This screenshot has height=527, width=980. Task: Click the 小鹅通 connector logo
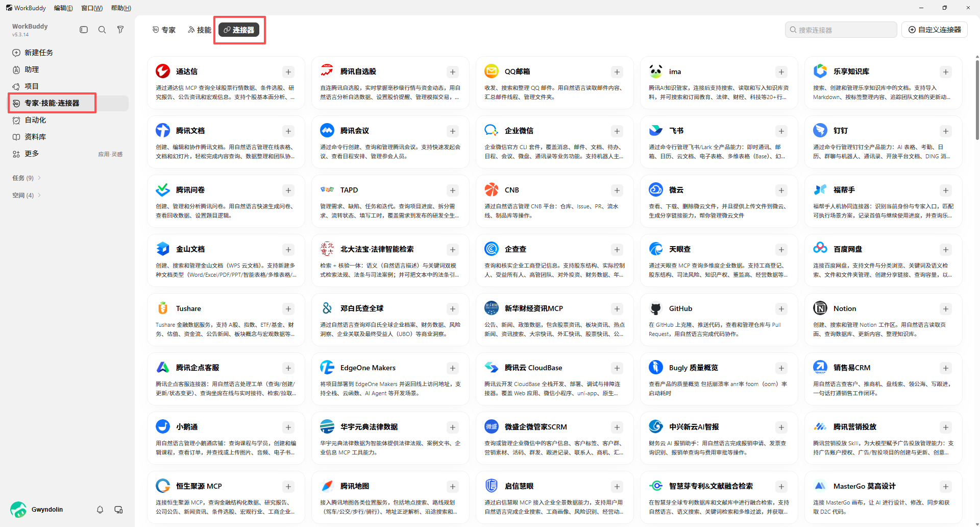[x=163, y=426]
